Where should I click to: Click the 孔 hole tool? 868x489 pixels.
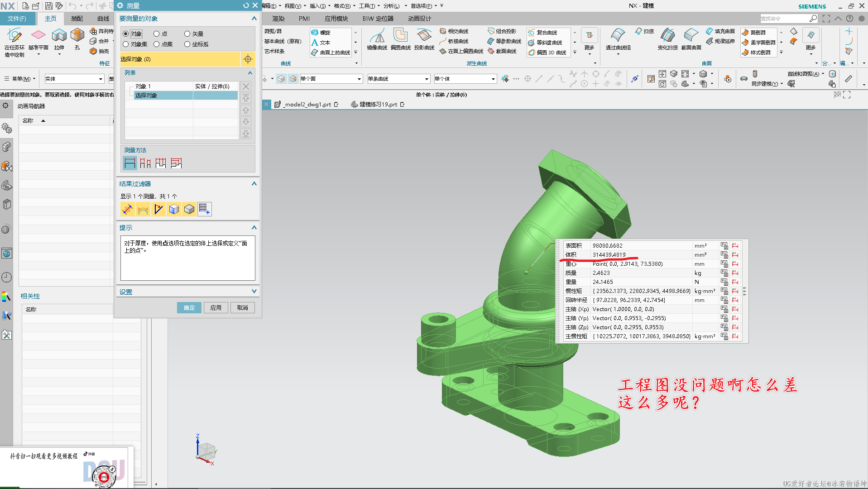(x=77, y=39)
